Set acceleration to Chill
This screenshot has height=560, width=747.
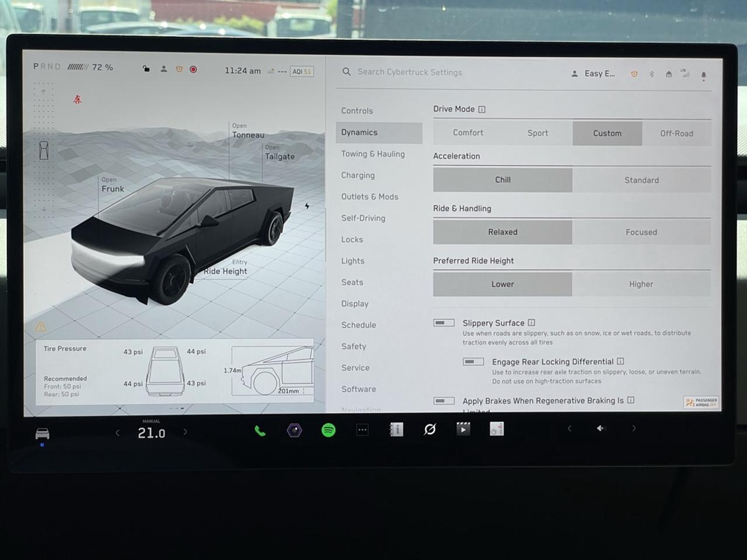pyautogui.click(x=502, y=180)
